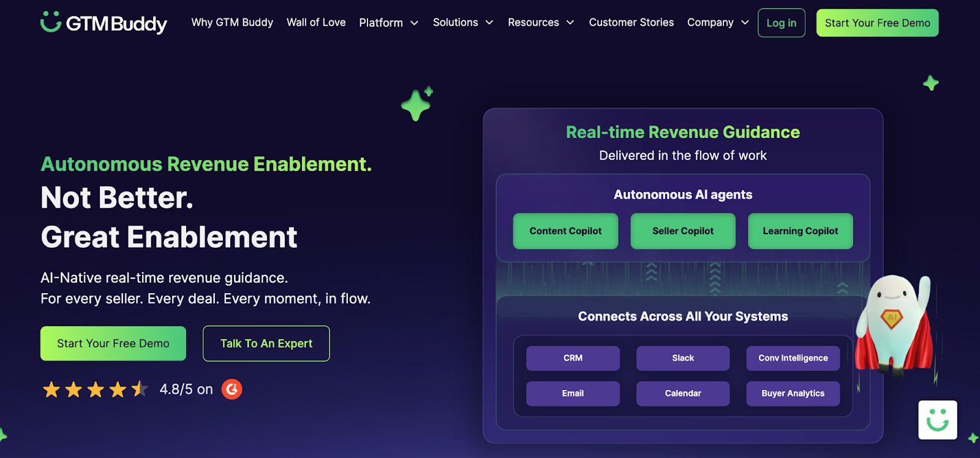Expand the Company dropdown menu
This screenshot has height=458, width=980.
[718, 23]
